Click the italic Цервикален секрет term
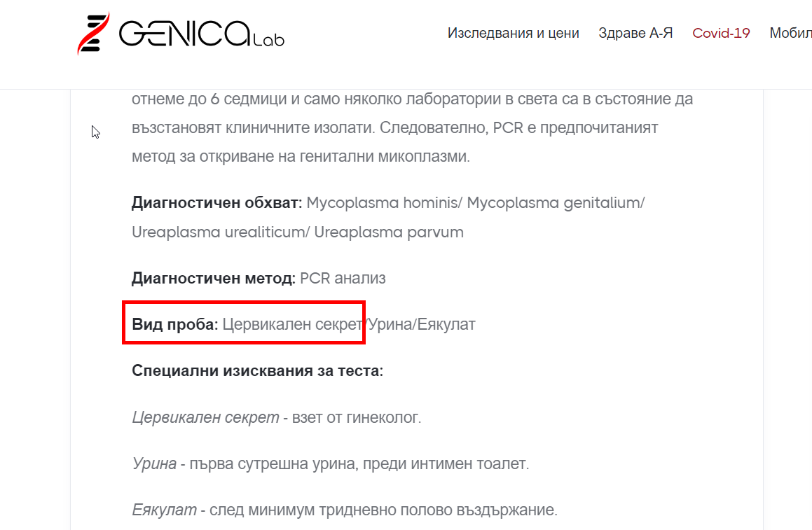This screenshot has width=812, height=530. pyautogui.click(x=205, y=418)
